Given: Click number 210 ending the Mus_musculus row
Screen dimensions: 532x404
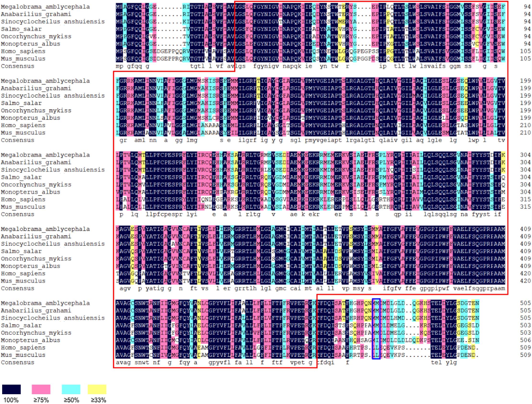Looking at the screenshot, I should click(x=525, y=133).
